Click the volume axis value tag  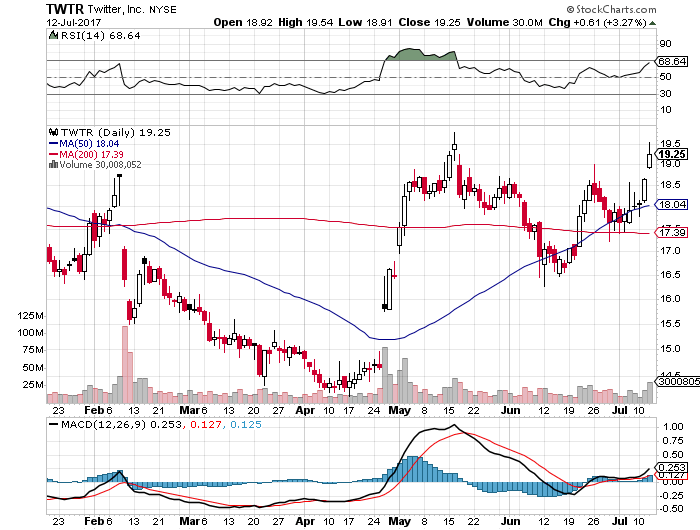pyautogui.click(x=677, y=381)
